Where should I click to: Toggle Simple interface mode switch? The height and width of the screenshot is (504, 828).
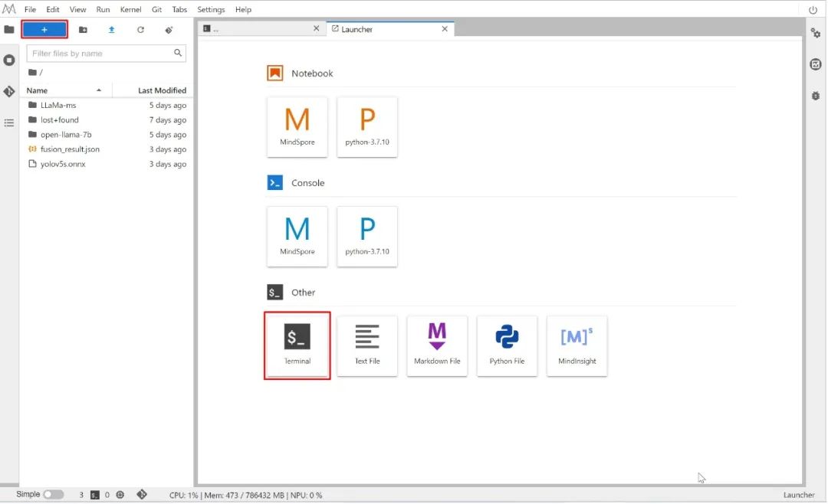(x=54, y=495)
